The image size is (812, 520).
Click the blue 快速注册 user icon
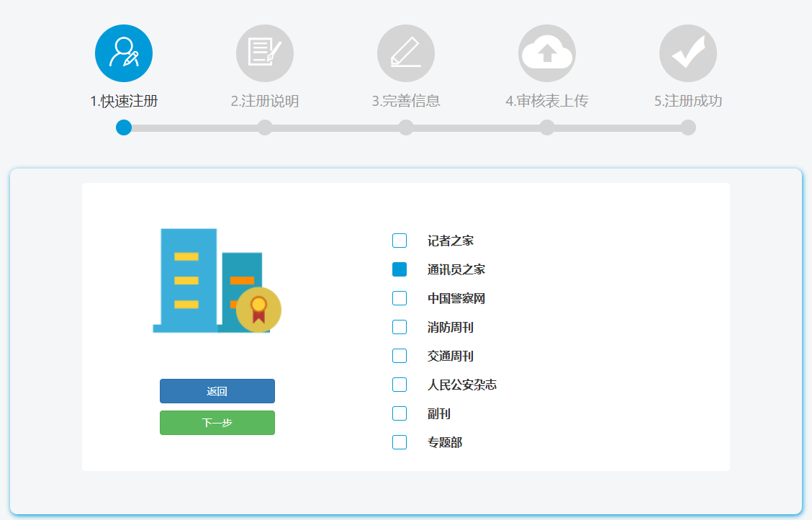tap(124, 53)
